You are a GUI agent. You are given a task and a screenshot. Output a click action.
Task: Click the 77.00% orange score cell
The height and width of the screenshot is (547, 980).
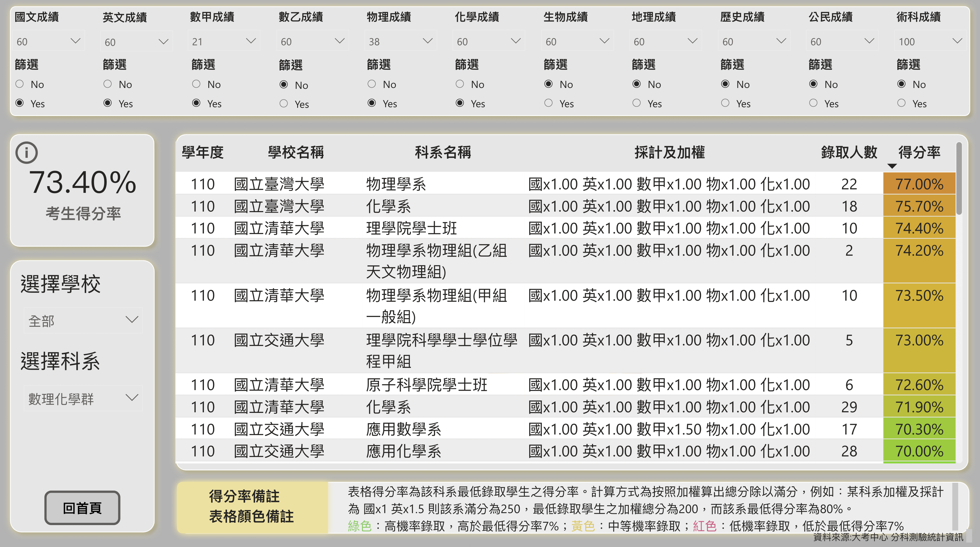click(x=919, y=184)
